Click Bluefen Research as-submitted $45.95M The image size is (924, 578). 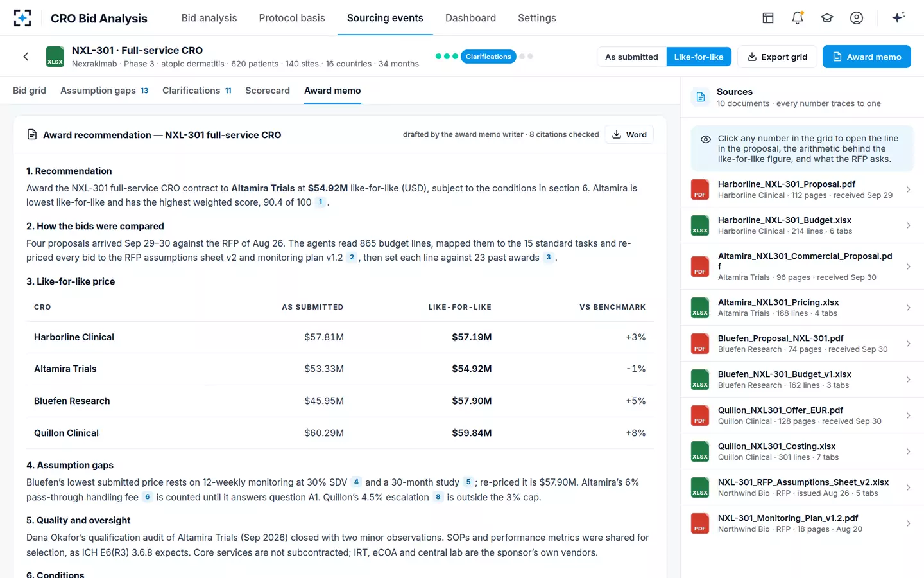click(x=324, y=401)
